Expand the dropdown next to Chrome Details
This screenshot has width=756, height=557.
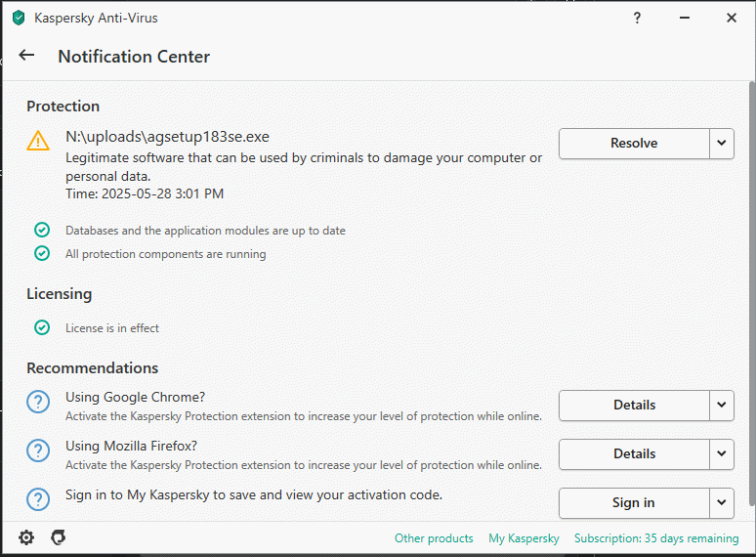(721, 406)
